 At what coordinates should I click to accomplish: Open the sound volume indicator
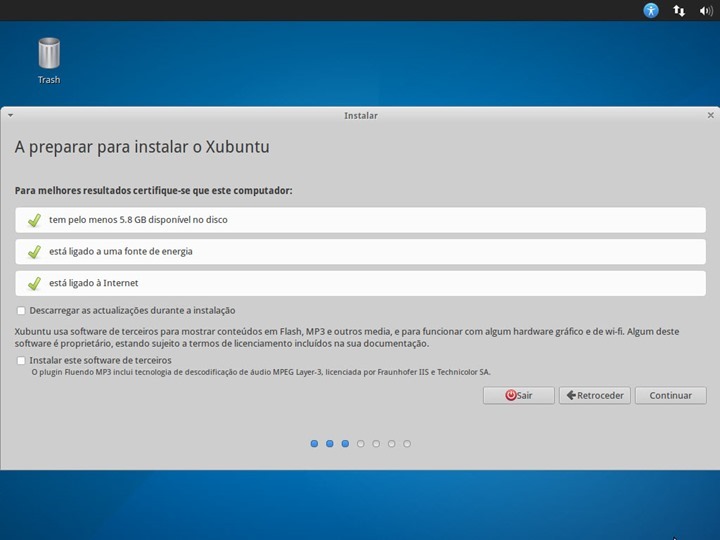pyautogui.click(x=706, y=11)
